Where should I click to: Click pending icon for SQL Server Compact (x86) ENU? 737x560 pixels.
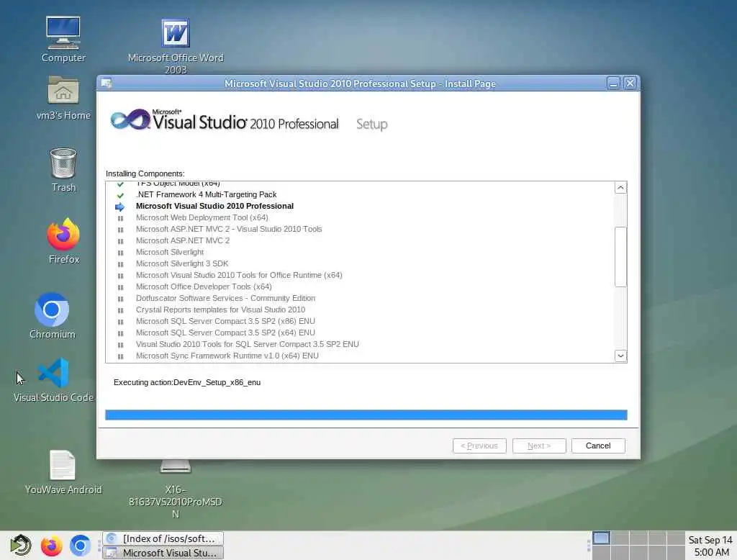click(120, 322)
